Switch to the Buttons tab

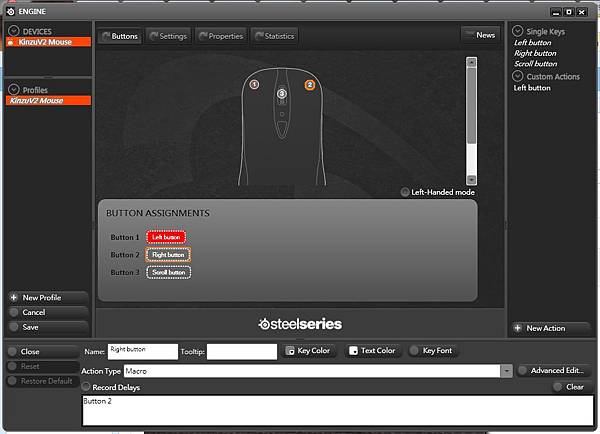point(120,36)
